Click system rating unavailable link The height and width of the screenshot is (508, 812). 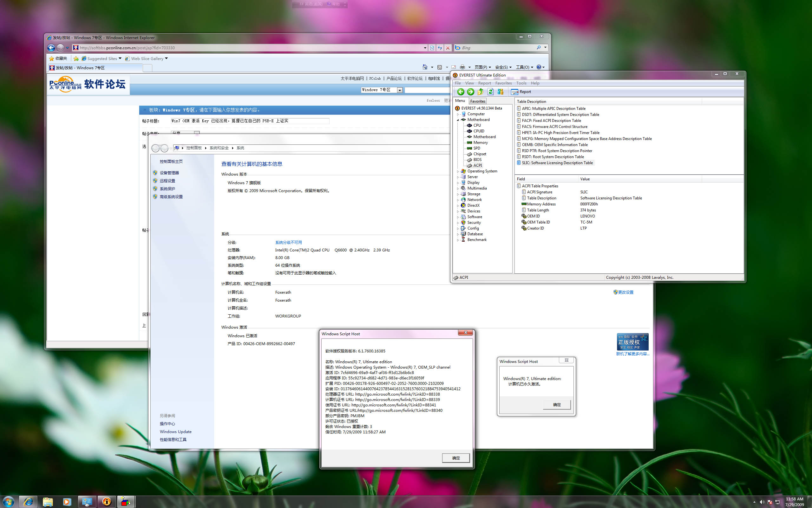288,243
